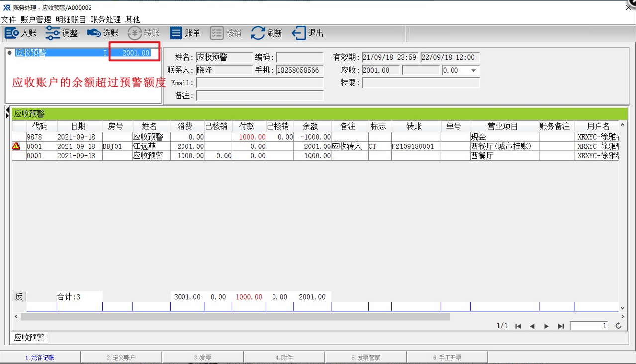Click the 特要 input field
The image size is (636, 364).
[x=421, y=83]
